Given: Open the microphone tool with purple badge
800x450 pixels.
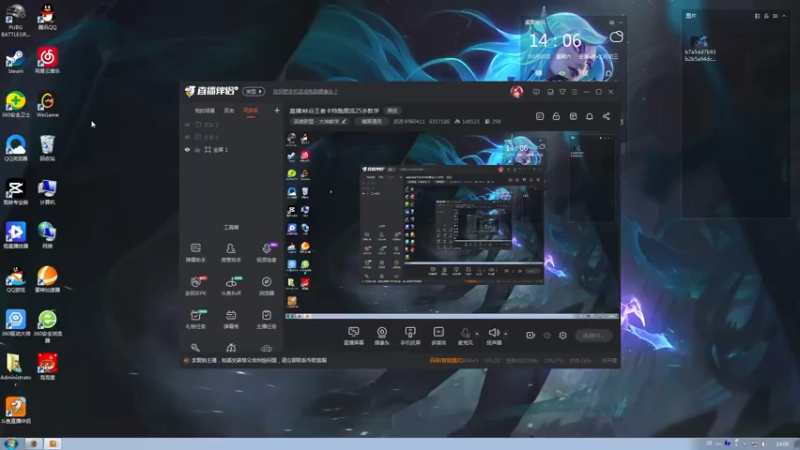Looking at the screenshot, I should (266, 252).
